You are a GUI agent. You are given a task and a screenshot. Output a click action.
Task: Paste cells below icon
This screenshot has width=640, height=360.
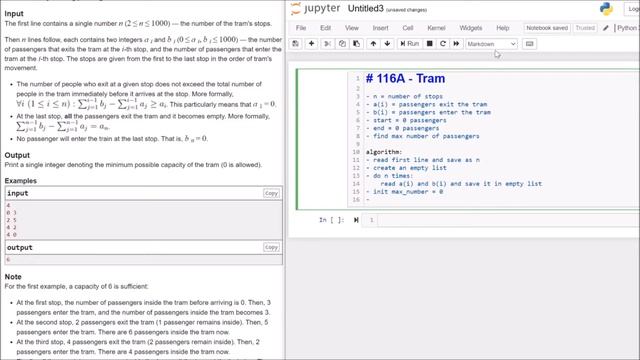tap(356, 44)
